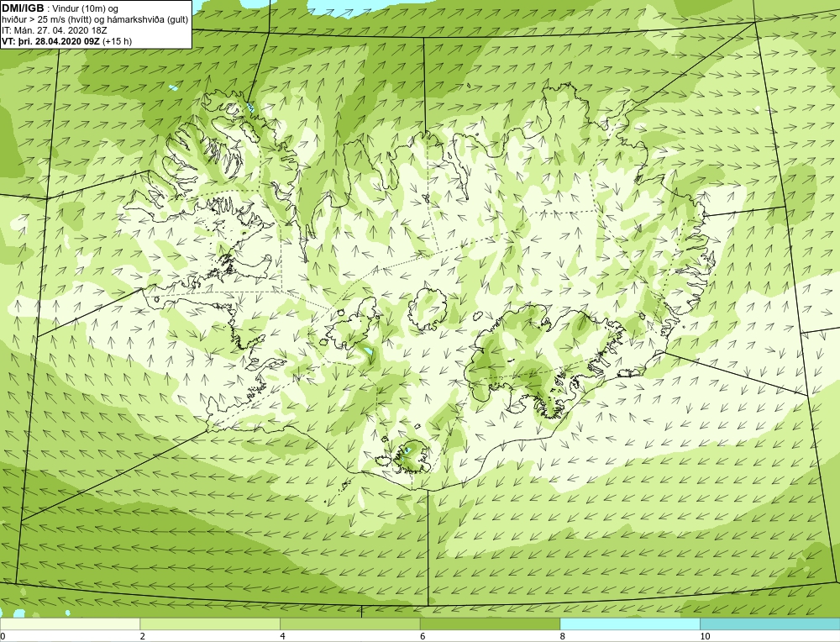Click the 'Vindur (10m) og' title text
The width and height of the screenshot is (840, 642).
[86, 8]
